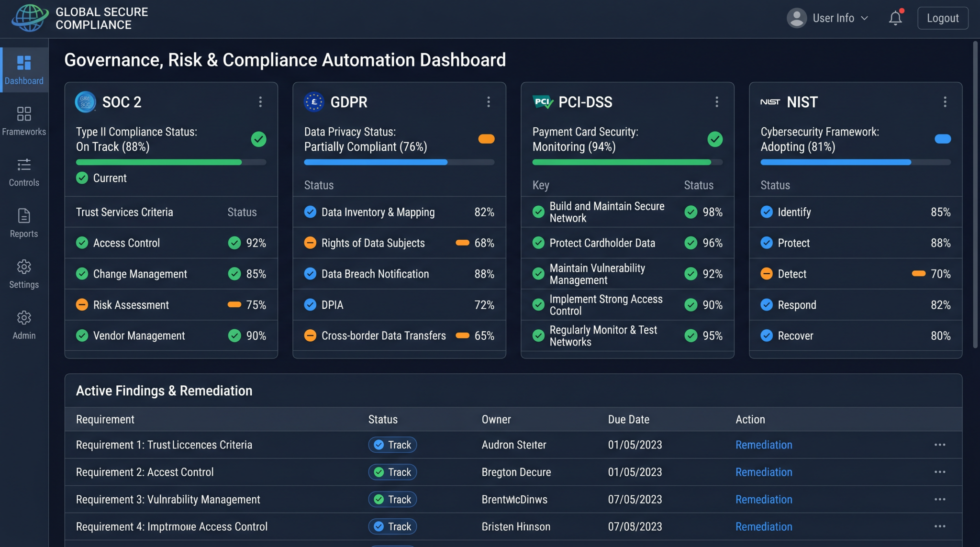Click the NIST logo icon
Viewport: 980px width, 547px height.
point(770,102)
